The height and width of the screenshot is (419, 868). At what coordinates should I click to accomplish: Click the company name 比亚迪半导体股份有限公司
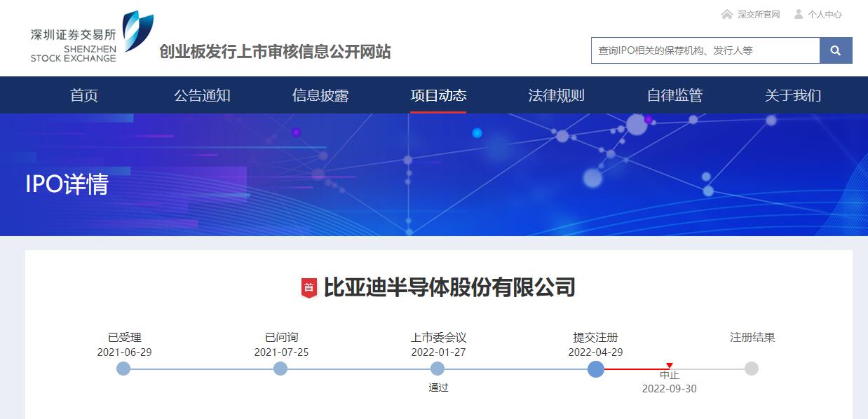449,287
